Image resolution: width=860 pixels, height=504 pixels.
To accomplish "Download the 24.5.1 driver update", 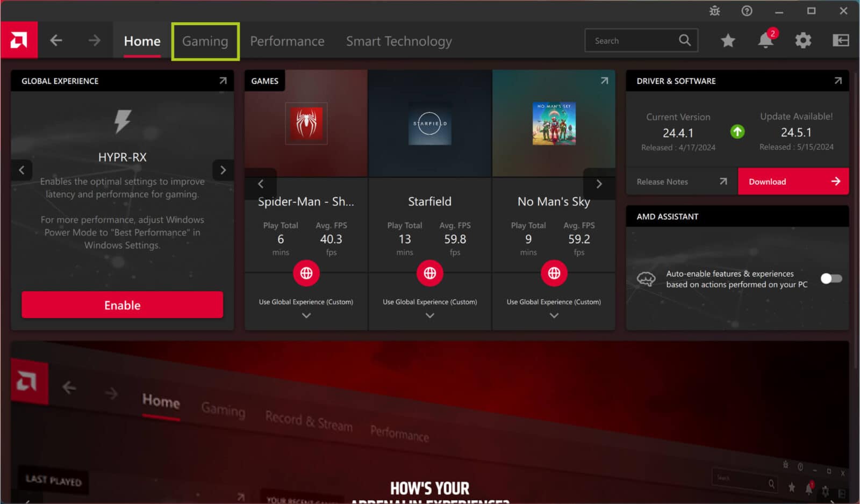I will [793, 181].
